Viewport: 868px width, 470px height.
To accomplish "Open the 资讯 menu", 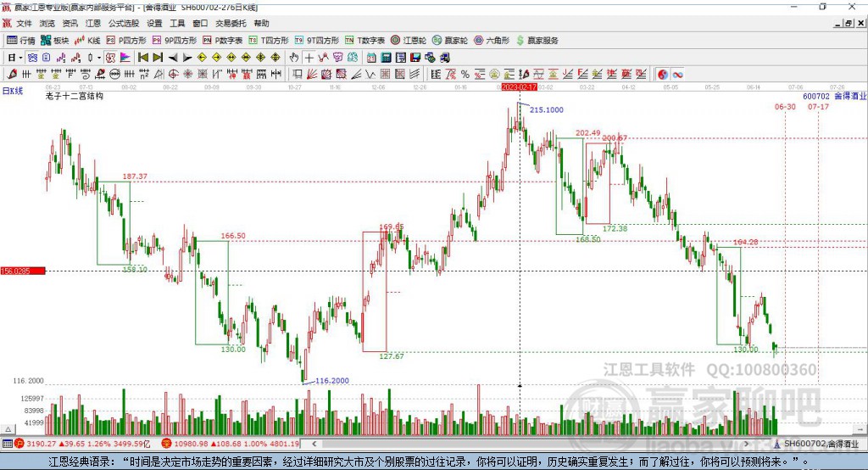I will point(70,23).
